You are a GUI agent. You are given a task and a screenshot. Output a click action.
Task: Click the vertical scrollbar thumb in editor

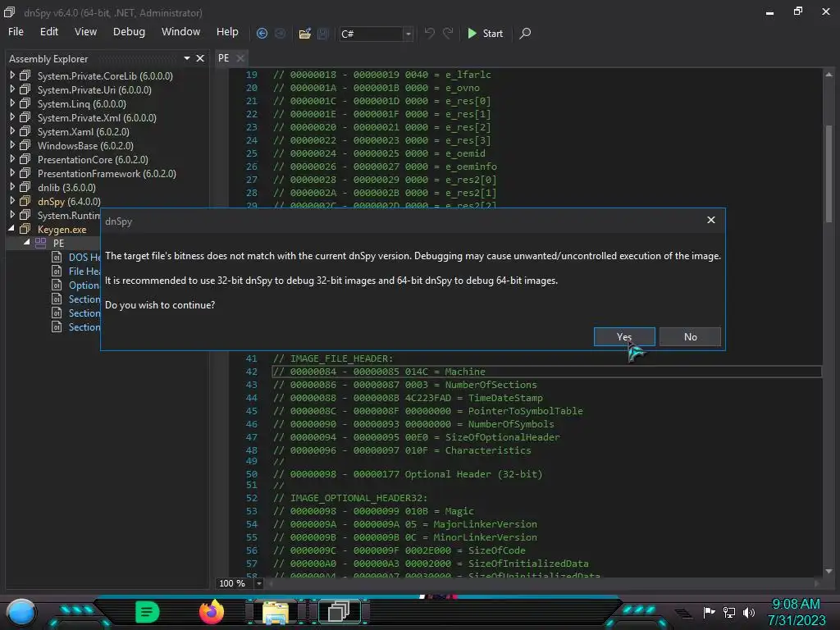(829, 173)
